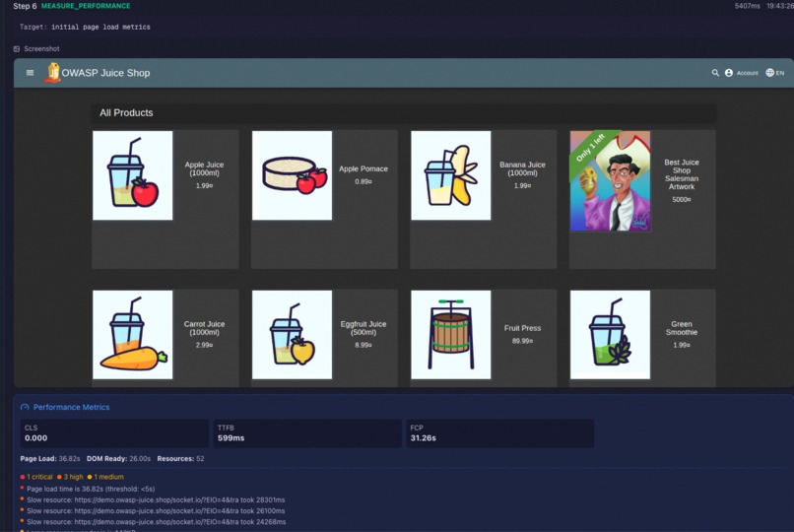Open the Banana Juice product image
The width and height of the screenshot is (794, 532).
[x=450, y=175]
